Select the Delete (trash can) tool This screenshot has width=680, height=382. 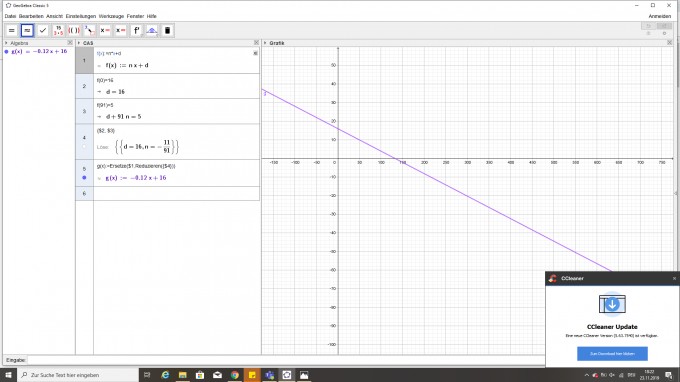coord(167,30)
